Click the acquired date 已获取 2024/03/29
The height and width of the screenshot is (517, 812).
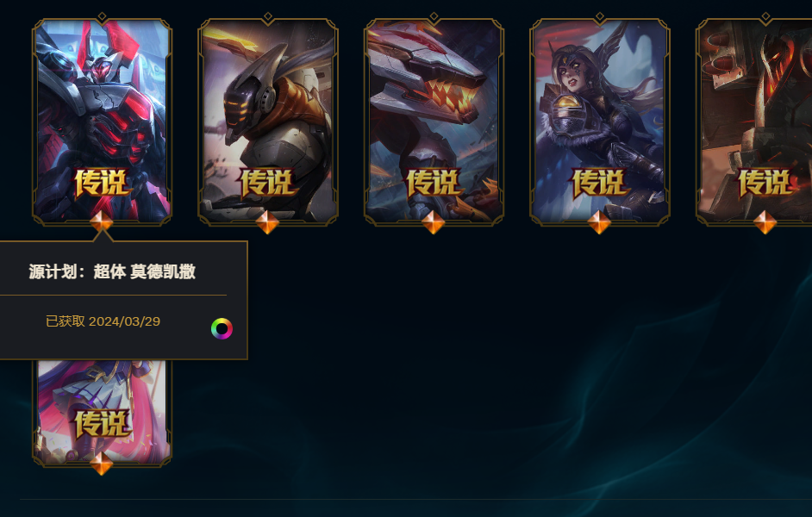point(103,321)
